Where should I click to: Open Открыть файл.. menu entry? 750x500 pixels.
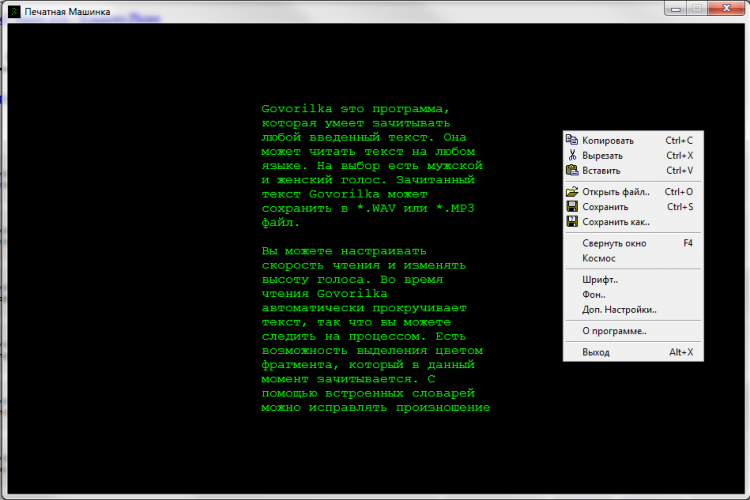tap(633, 192)
